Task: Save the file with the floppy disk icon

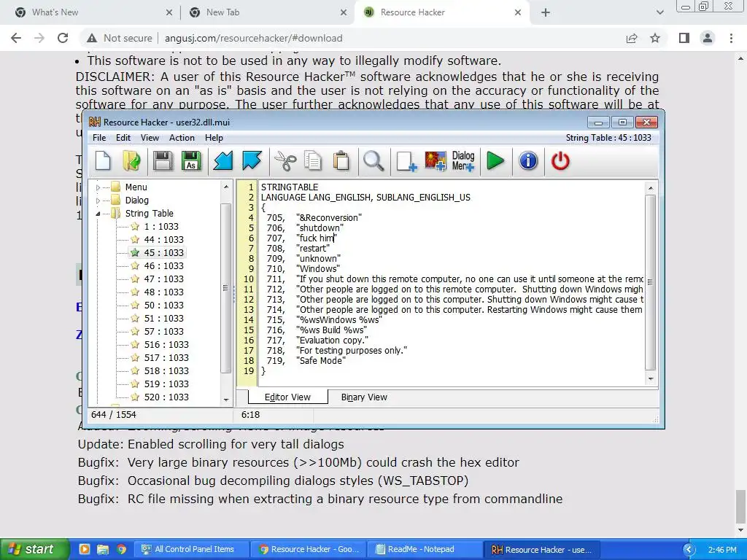Action: [163, 160]
